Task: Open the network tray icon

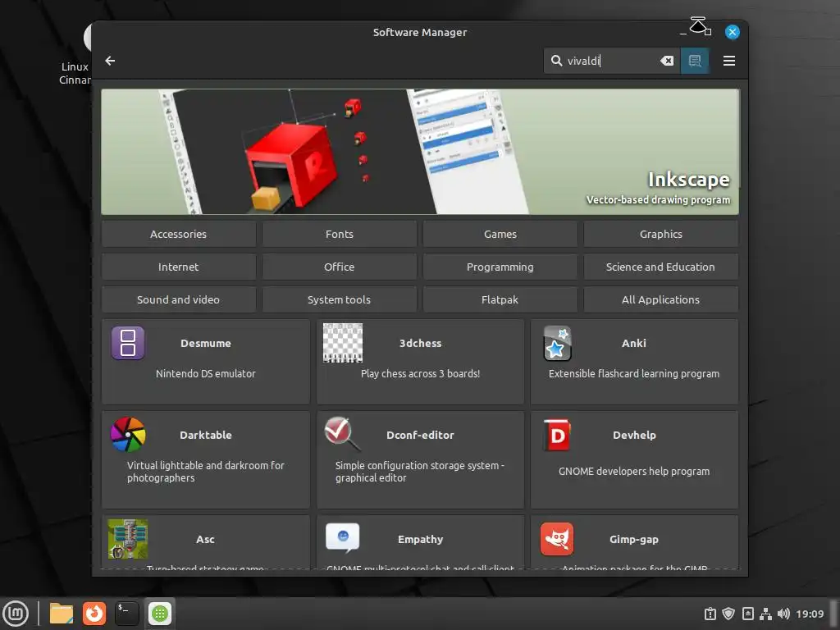Action: (x=765, y=614)
